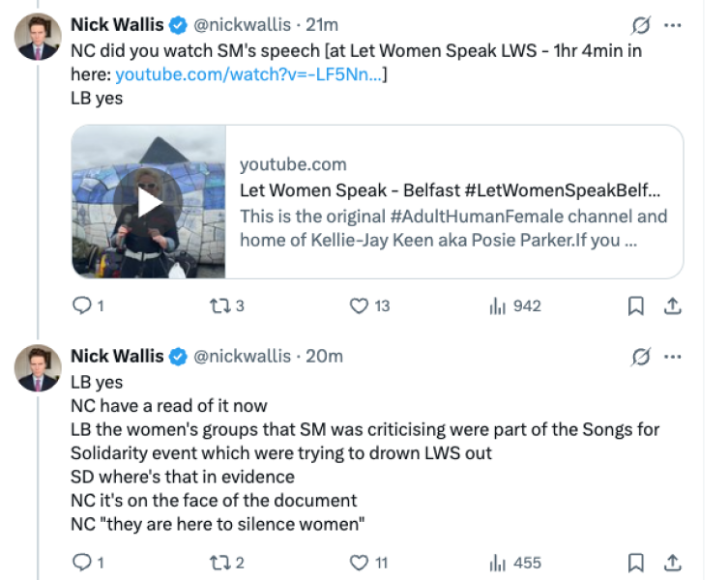This screenshot has width=728, height=580.
Task: Share the second tweet
Action: tap(673, 563)
